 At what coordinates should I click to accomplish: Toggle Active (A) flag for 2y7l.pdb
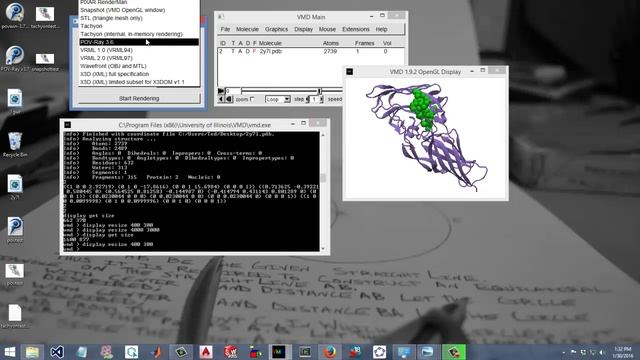coord(240,51)
